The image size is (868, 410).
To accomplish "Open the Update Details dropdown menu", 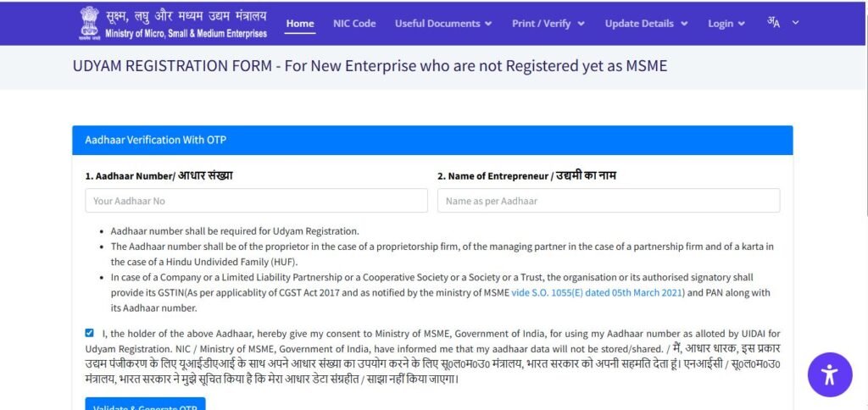I will pyautogui.click(x=646, y=24).
